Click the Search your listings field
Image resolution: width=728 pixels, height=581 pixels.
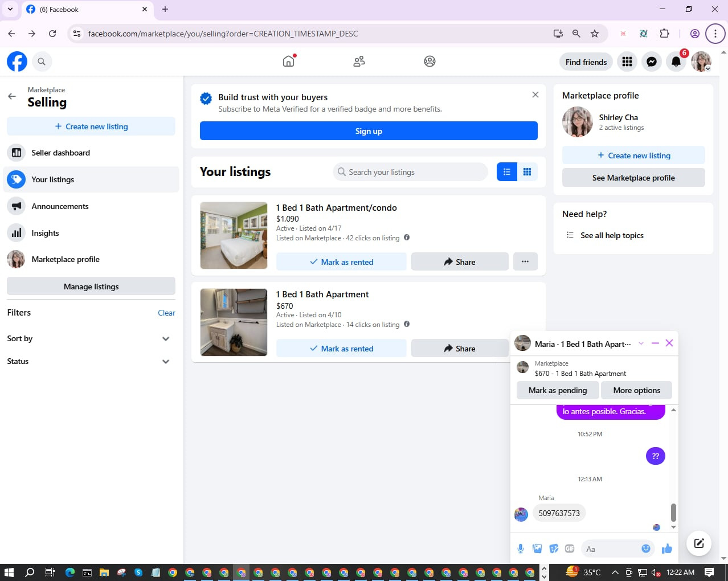coord(410,172)
